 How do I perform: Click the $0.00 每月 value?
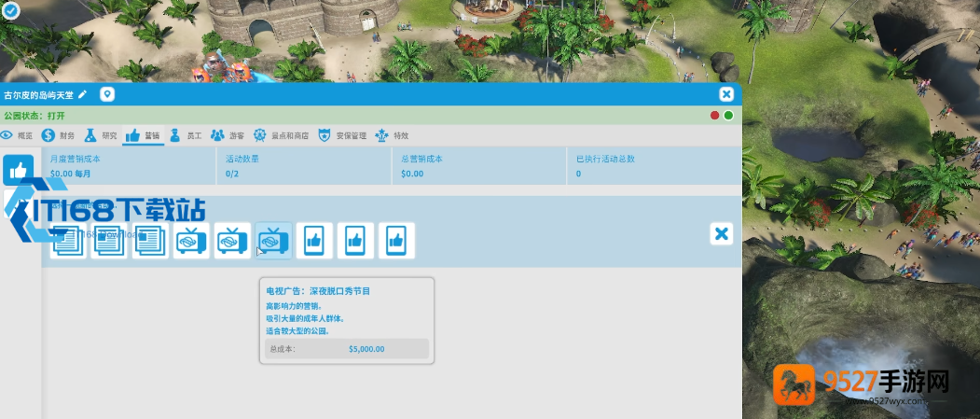[x=71, y=174]
